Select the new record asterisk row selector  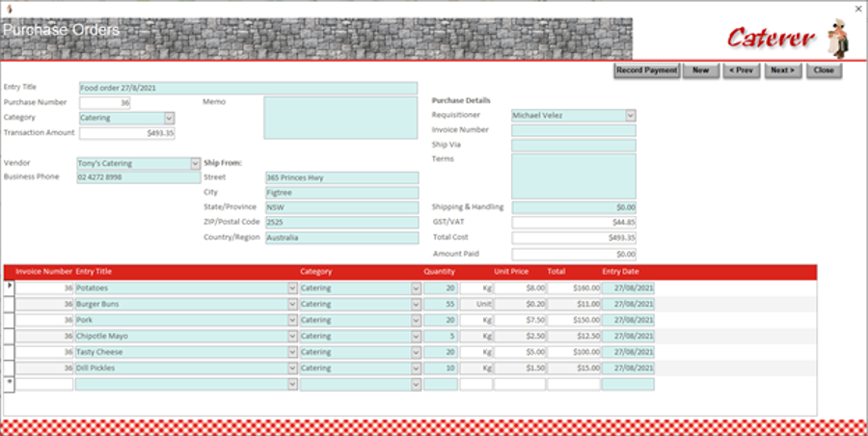9,385
